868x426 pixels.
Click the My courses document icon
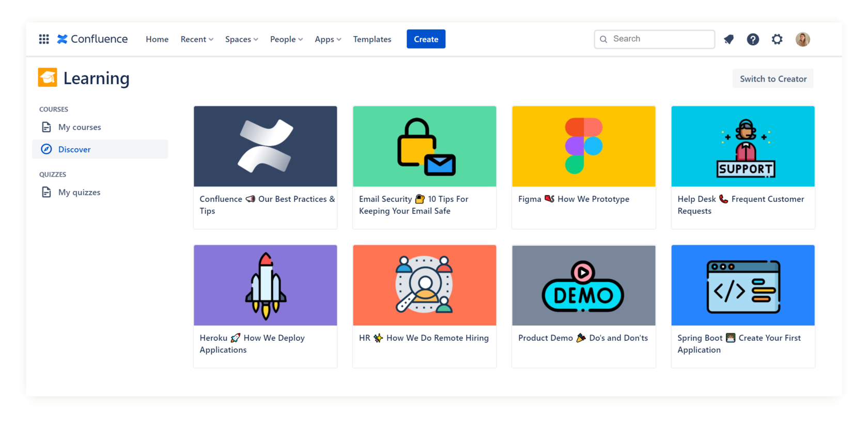tap(47, 127)
